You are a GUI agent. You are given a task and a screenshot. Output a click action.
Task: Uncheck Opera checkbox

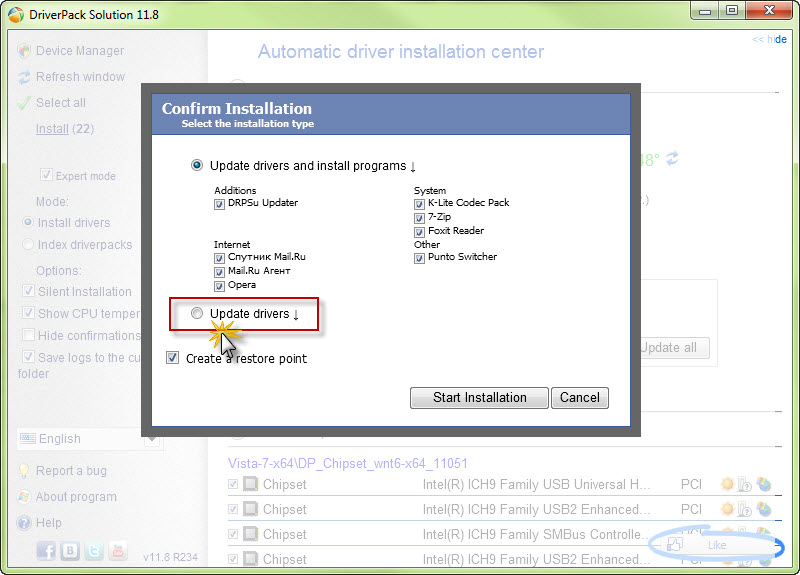[x=219, y=286]
